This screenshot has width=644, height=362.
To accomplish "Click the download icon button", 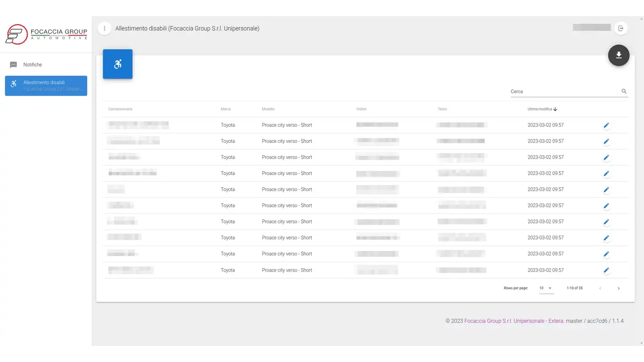I will [x=619, y=55].
